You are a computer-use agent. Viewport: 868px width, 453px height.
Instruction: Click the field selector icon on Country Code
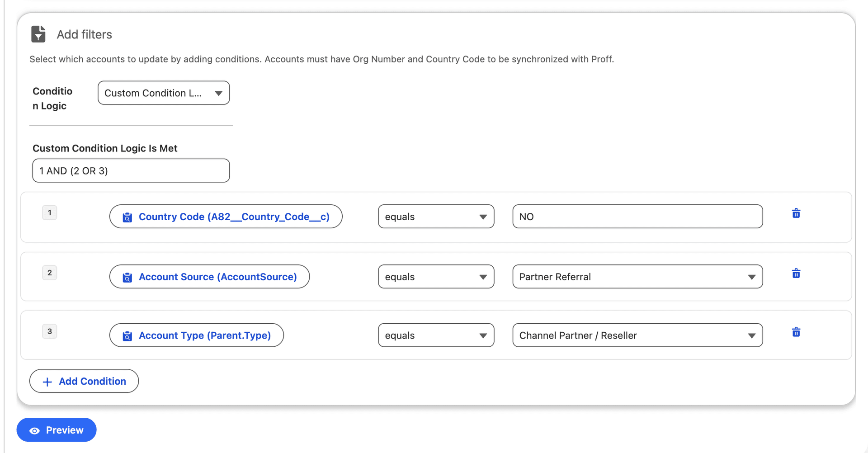click(127, 217)
